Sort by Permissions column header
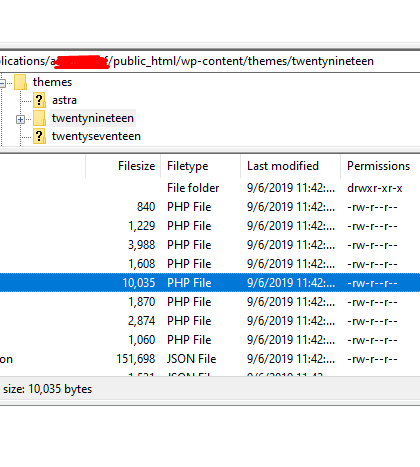 pos(380,166)
